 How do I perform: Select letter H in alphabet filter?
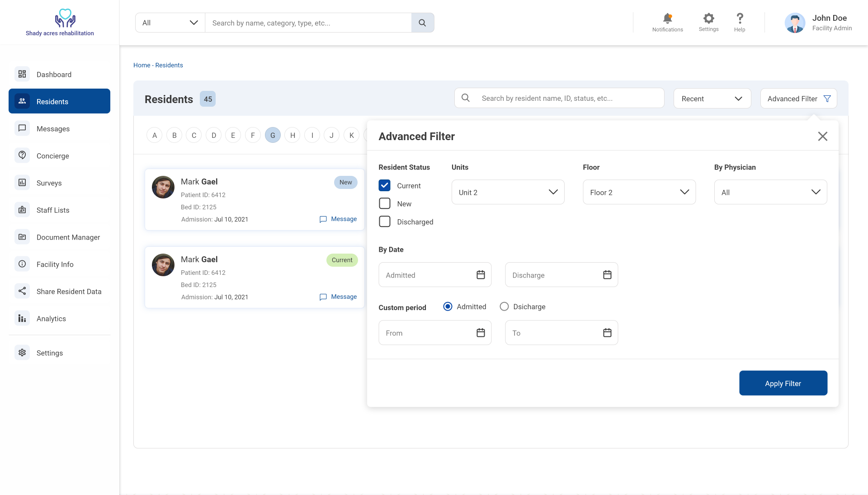pos(292,135)
